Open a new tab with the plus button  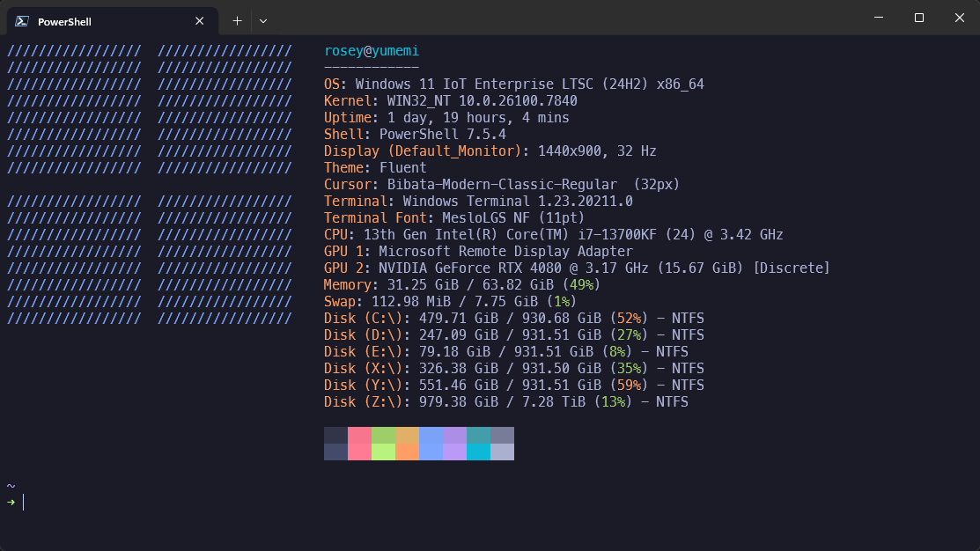pyautogui.click(x=237, y=21)
